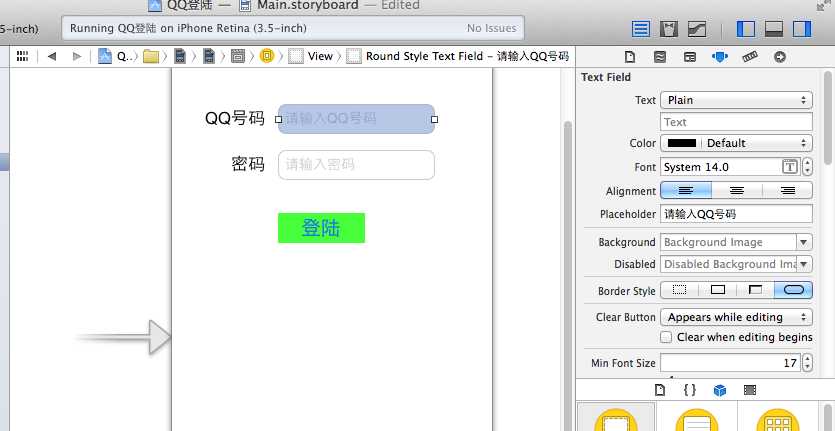835x431 pixels.
Task: Set alignment to right
Action: (x=788, y=191)
